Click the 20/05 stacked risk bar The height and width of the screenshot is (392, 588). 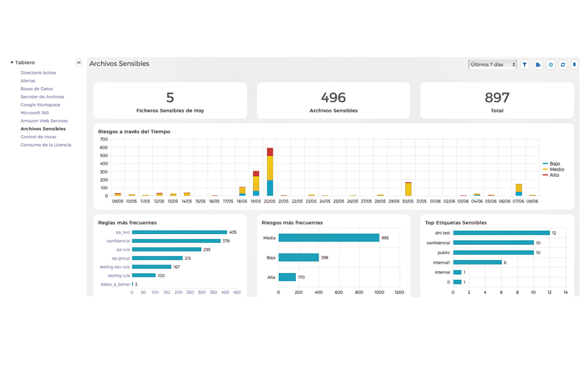(270, 172)
